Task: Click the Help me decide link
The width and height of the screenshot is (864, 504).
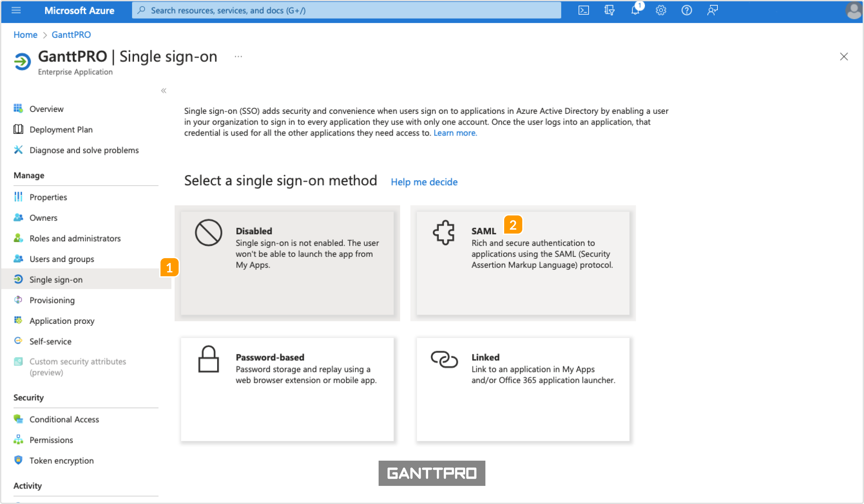Action: [x=424, y=182]
